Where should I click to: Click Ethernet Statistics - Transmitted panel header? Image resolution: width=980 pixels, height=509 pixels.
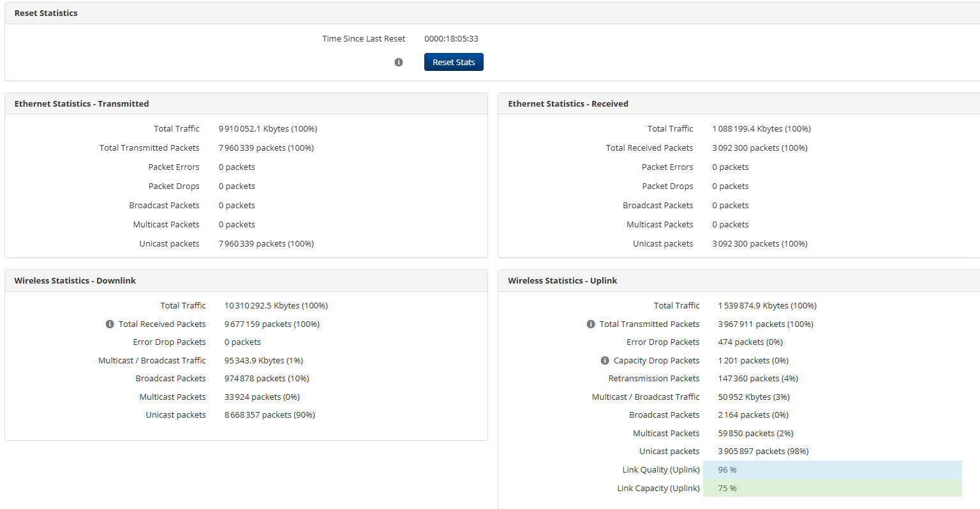tap(82, 103)
